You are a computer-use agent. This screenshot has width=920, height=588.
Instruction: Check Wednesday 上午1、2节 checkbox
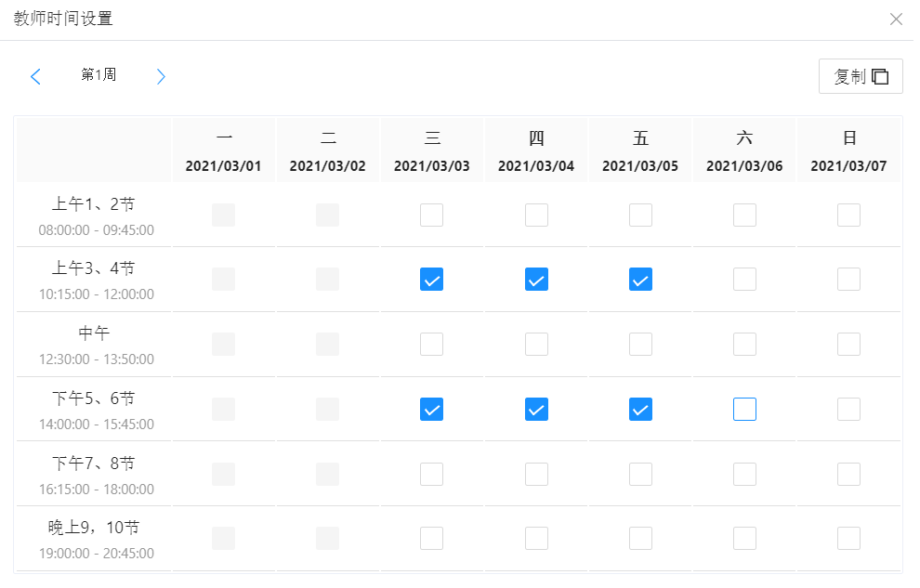pos(432,216)
